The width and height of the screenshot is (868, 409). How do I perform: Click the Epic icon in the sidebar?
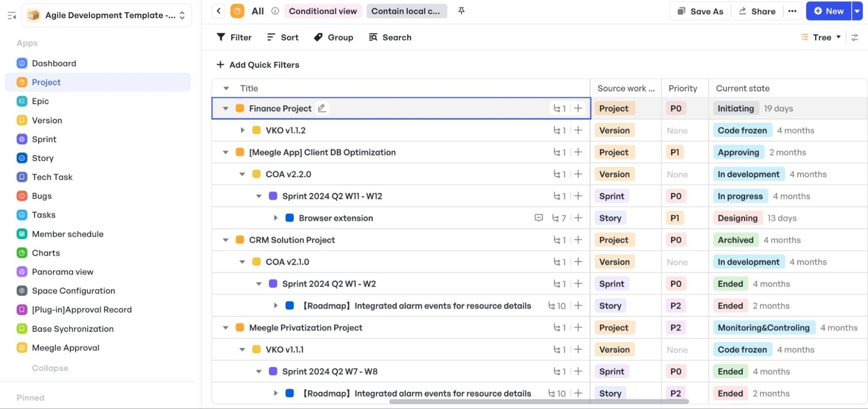tap(22, 101)
